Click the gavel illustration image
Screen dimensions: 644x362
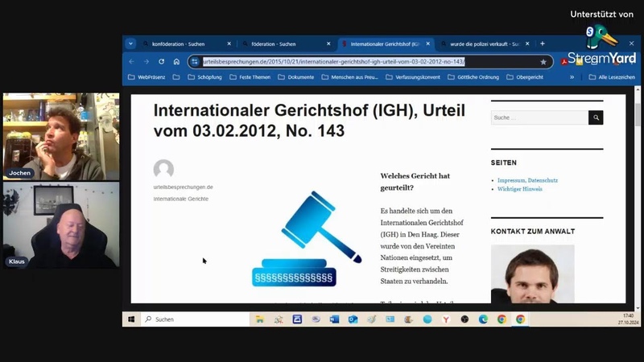click(x=307, y=239)
